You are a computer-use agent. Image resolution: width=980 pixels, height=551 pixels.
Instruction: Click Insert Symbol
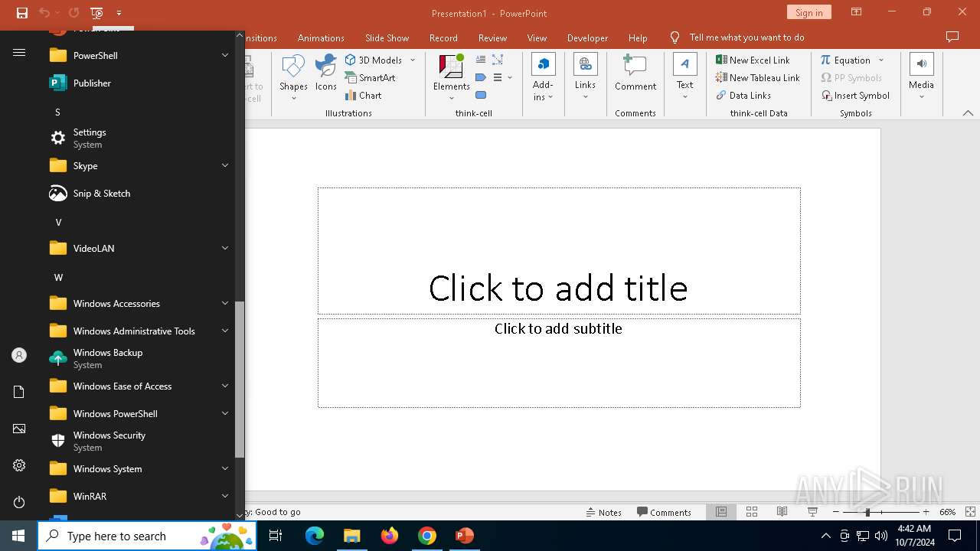855,95
